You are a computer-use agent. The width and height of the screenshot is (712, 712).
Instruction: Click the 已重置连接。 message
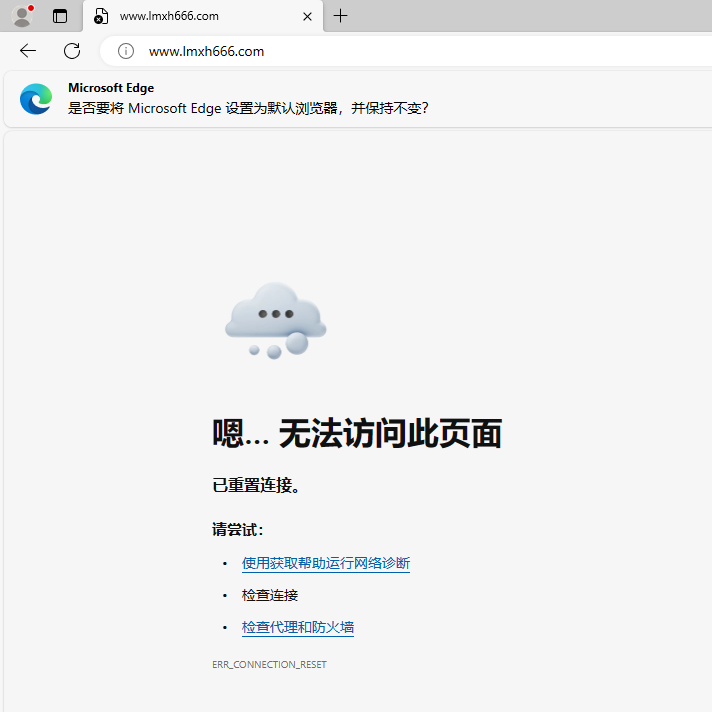tap(256, 485)
